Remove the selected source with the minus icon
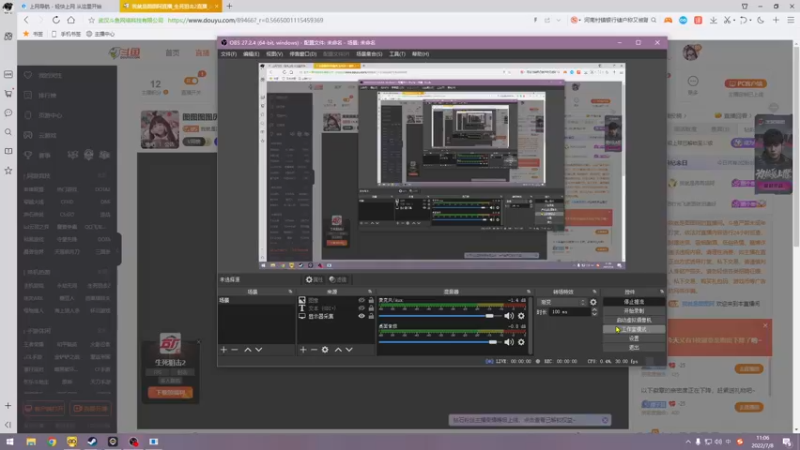Viewport: 800px width, 450px height. (314, 349)
